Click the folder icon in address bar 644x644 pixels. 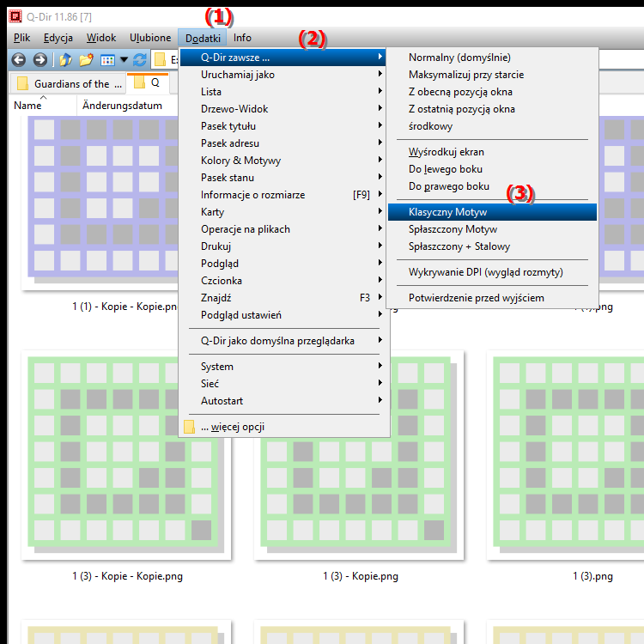click(160, 60)
